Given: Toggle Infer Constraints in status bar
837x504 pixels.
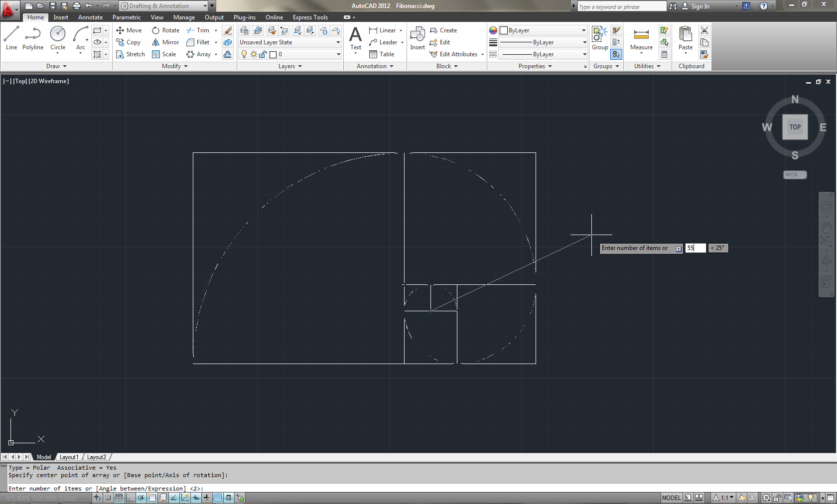Looking at the screenshot, I should point(97,498).
